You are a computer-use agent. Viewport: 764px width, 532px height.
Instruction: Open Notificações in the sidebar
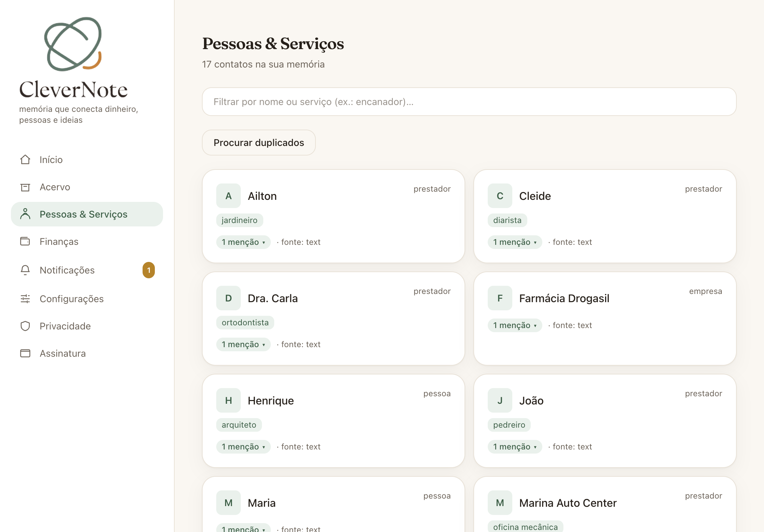(x=87, y=270)
